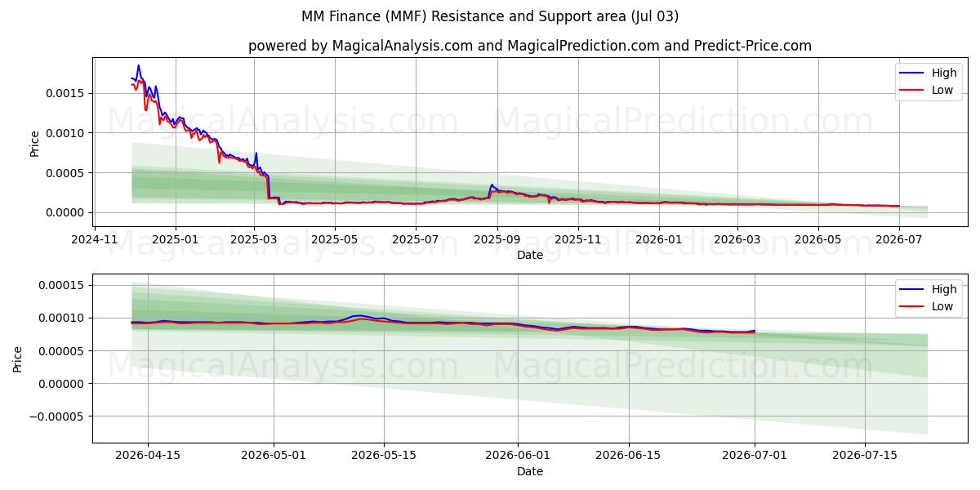980x490 pixels.
Task: Click the bottom chart x-axis tick 2026-06-01
Action: 518,457
